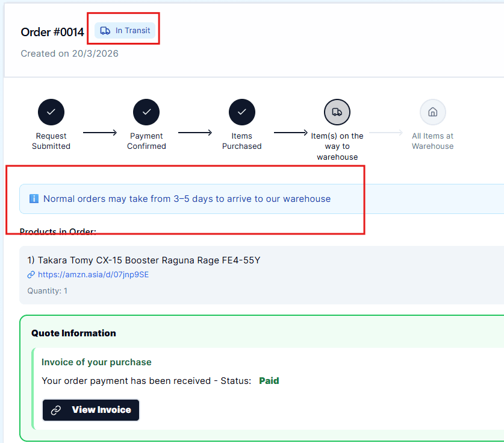
Task: Click the Quote Information heading
Action: [x=73, y=333]
